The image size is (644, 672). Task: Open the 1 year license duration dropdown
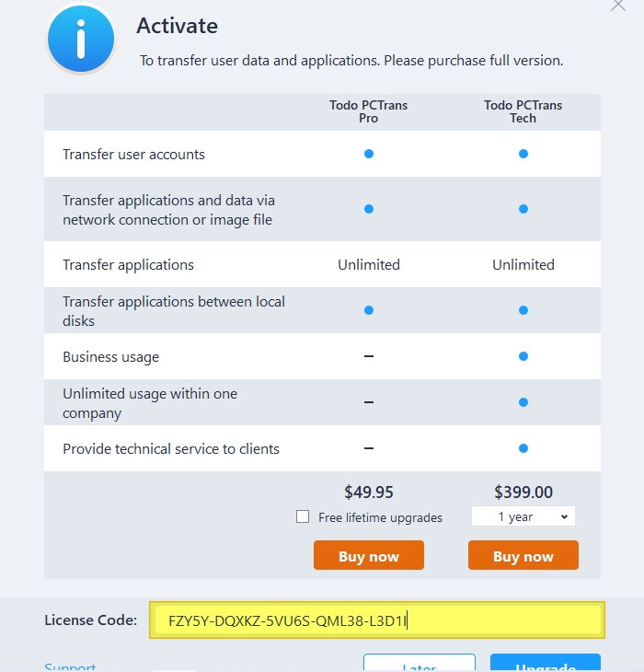(523, 516)
